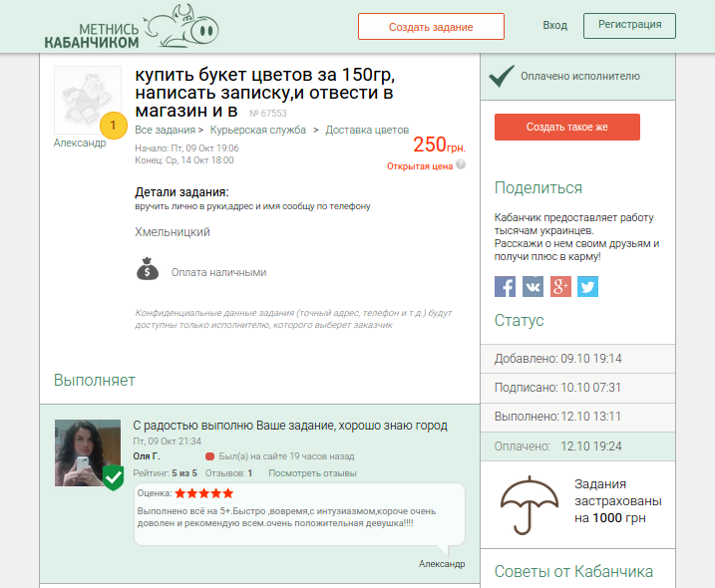Click Задания застрахованы на 1000 грн text
The image size is (715, 588).
tap(618, 501)
